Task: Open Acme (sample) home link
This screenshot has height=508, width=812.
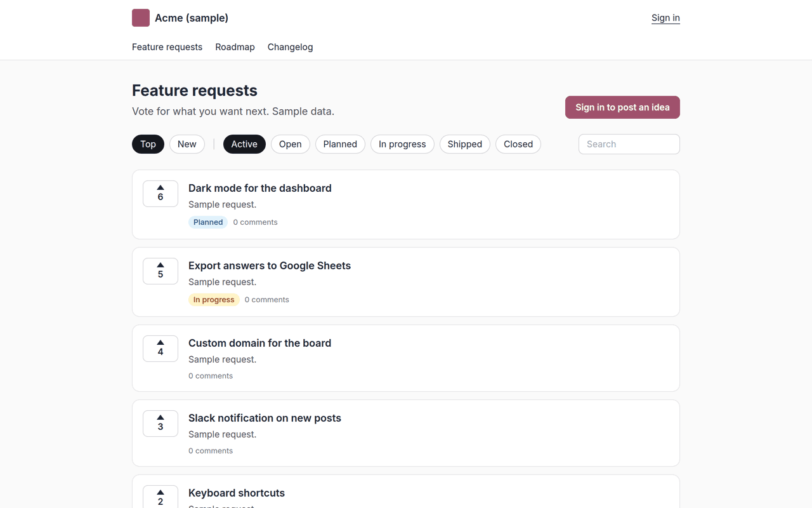Action: click(x=180, y=18)
